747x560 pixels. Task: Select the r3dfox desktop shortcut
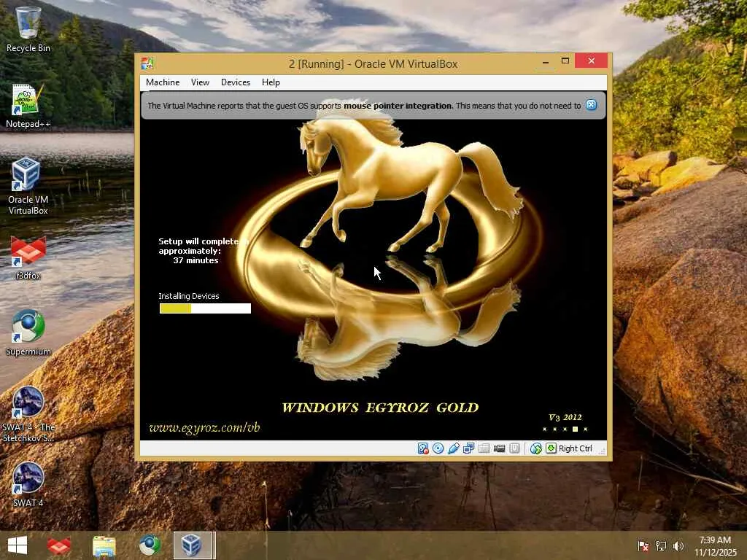[28, 257]
